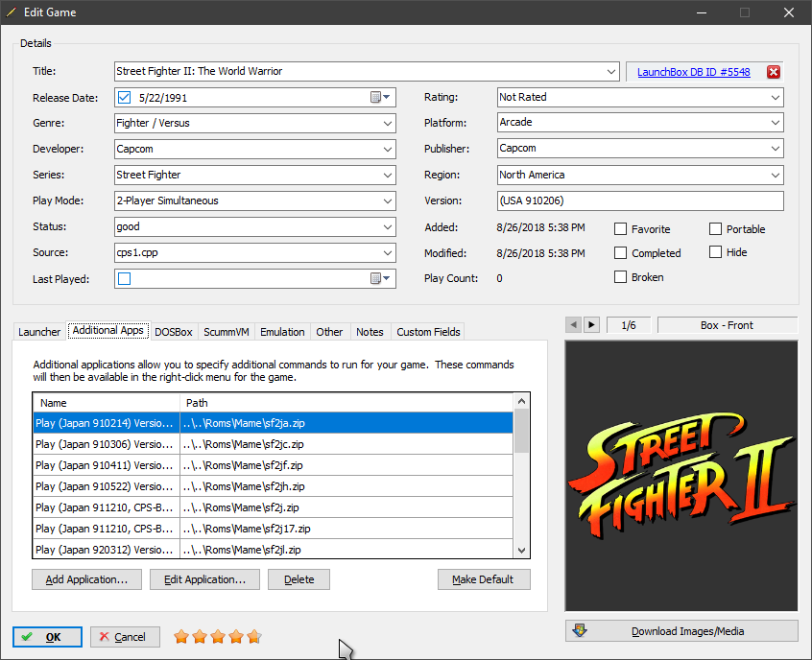
Task: Check the Broken checkbox
Action: tap(620, 277)
